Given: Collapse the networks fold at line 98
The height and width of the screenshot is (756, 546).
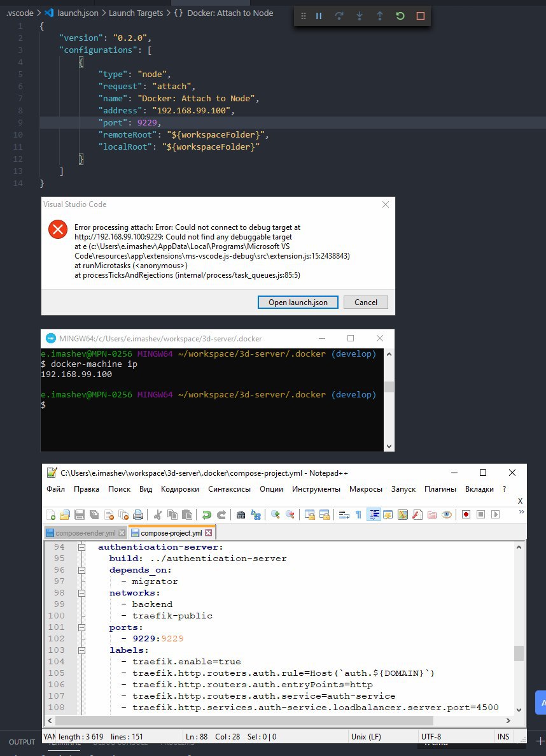Looking at the screenshot, I should pyautogui.click(x=82, y=593).
